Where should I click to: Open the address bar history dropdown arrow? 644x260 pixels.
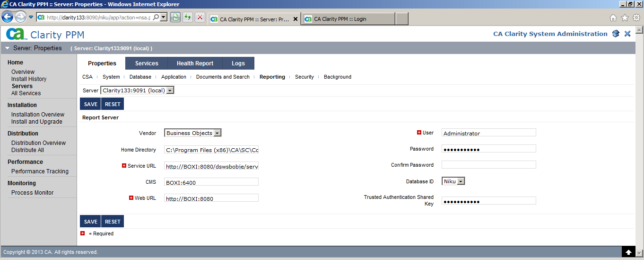tap(164, 18)
